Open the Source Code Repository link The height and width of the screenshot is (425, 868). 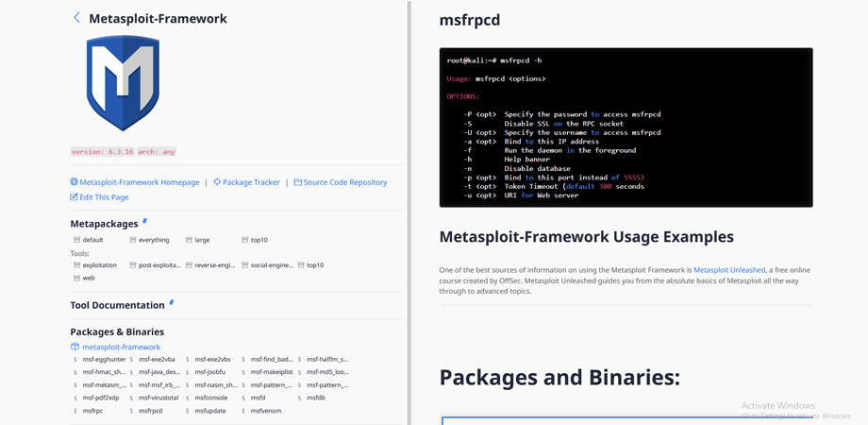click(345, 181)
